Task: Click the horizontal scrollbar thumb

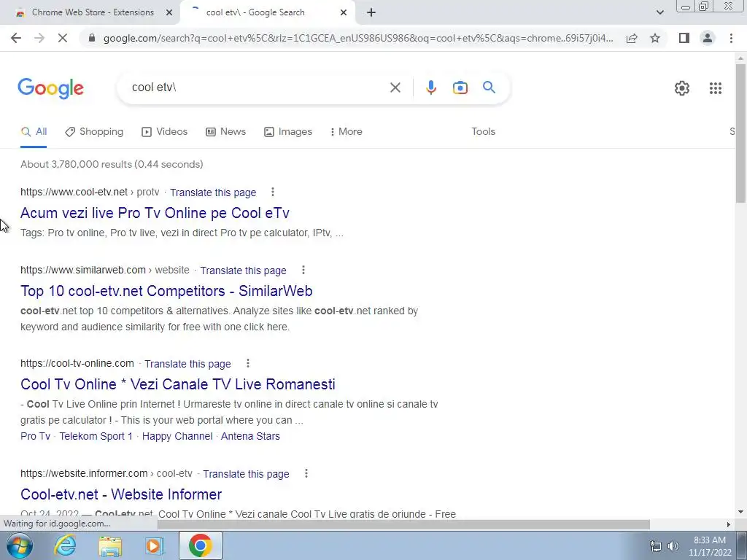Action: 404,524
